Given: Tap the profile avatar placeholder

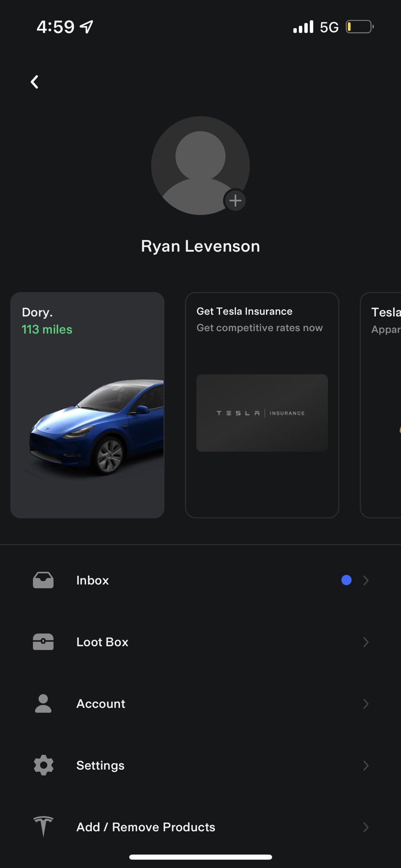Looking at the screenshot, I should (x=200, y=166).
